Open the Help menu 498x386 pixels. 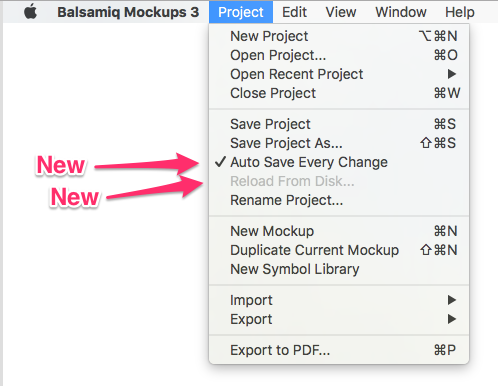[460, 12]
